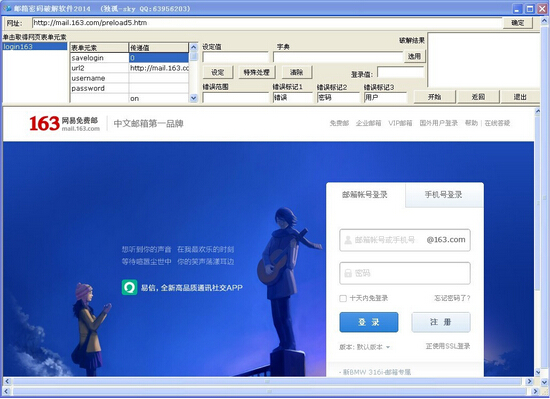Click the web page's horizontal scroll right arrow
Image resolution: width=550 pixels, height=399 pixels.
(x=530, y=381)
